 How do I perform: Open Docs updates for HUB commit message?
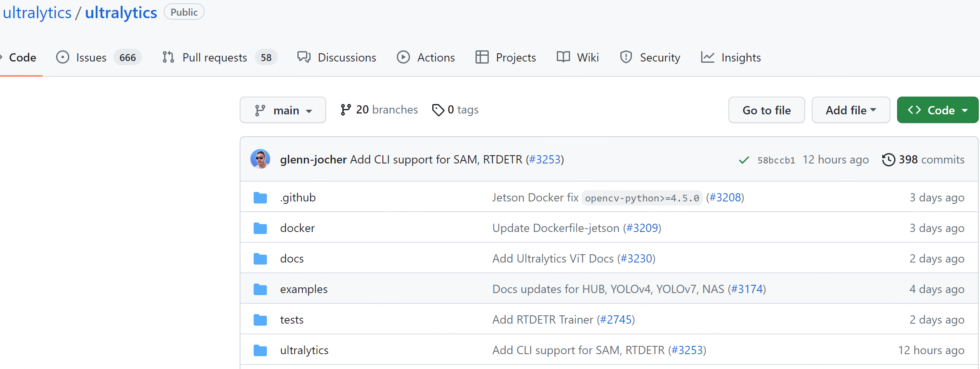coord(608,289)
